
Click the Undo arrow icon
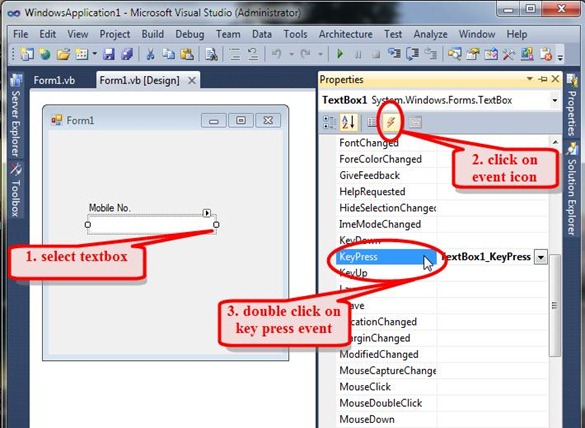click(276, 54)
